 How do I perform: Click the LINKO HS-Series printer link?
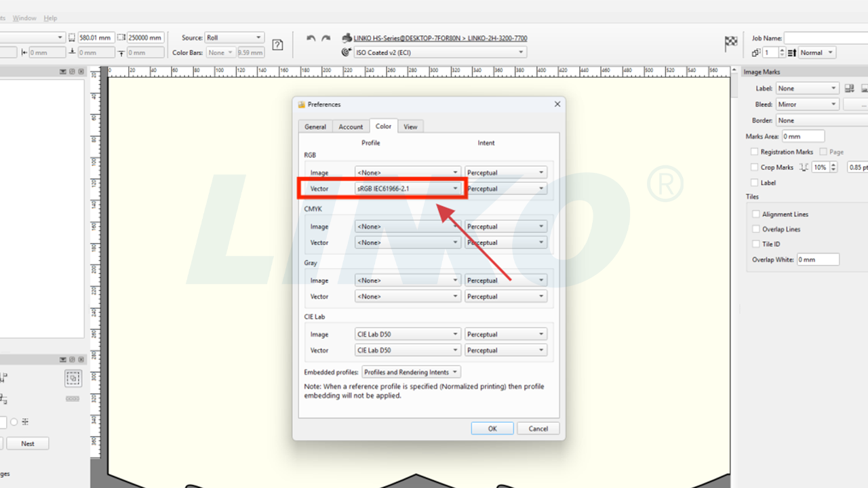pos(440,38)
